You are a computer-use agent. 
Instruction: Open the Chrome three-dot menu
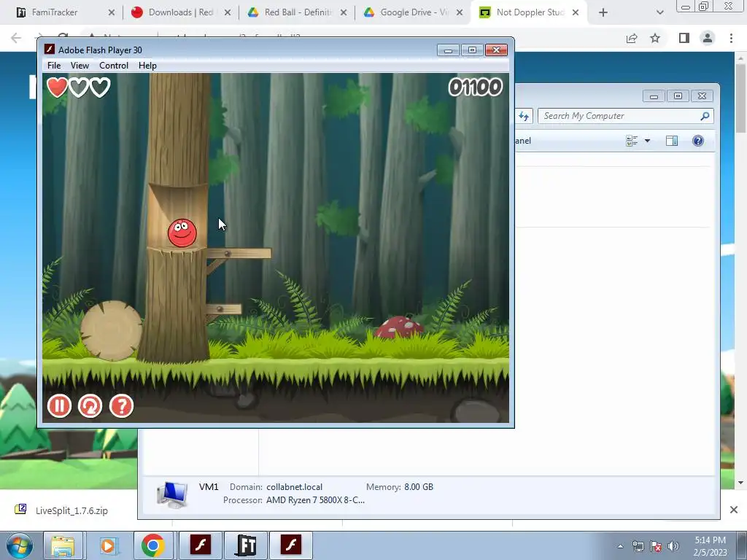coord(731,38)
